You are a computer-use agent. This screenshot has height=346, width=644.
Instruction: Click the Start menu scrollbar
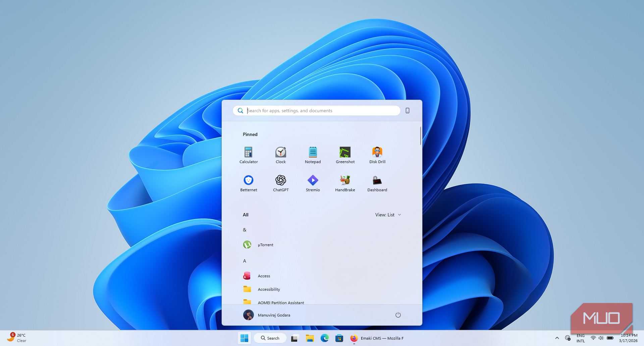[x=420, y=136]
